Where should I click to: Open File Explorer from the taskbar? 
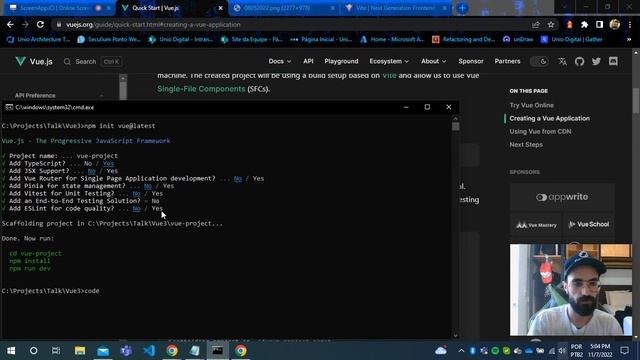point(80,351)
